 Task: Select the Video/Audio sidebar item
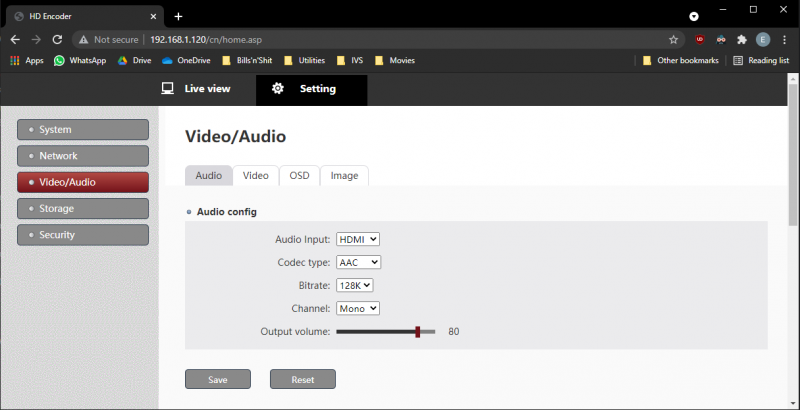83,182
